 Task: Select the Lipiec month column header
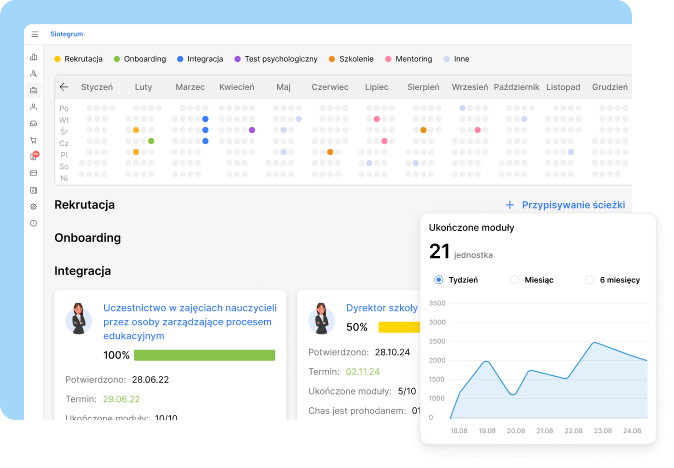point(377,87)
